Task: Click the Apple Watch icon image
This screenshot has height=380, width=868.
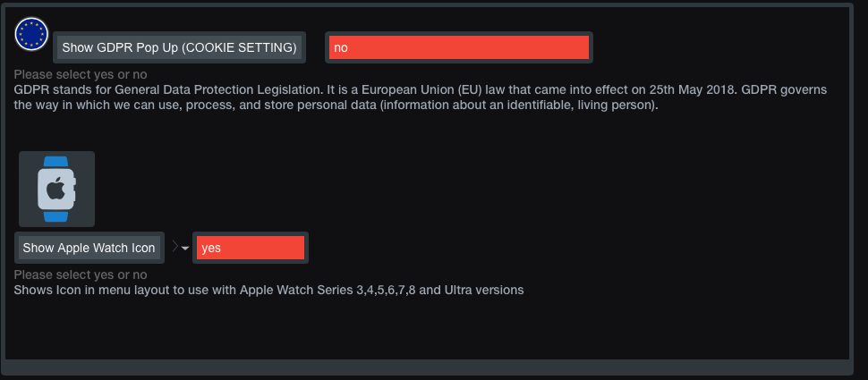Action: click(x=56, y=190)
